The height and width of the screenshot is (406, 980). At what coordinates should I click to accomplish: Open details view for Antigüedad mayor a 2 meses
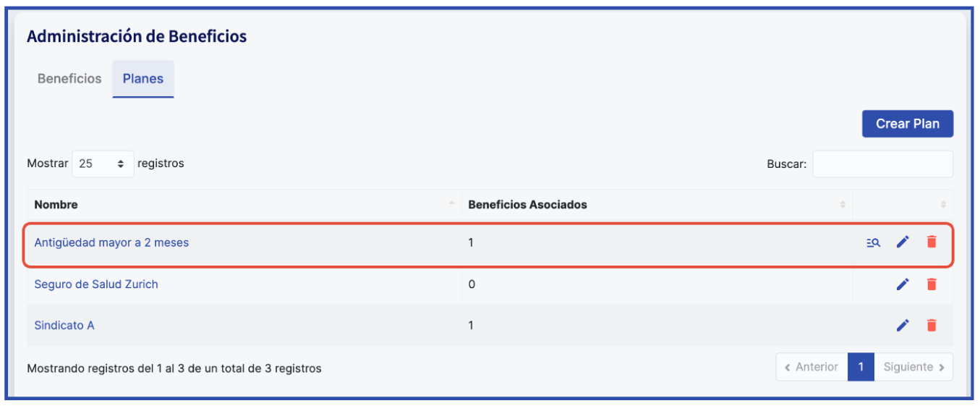[874, 242]
